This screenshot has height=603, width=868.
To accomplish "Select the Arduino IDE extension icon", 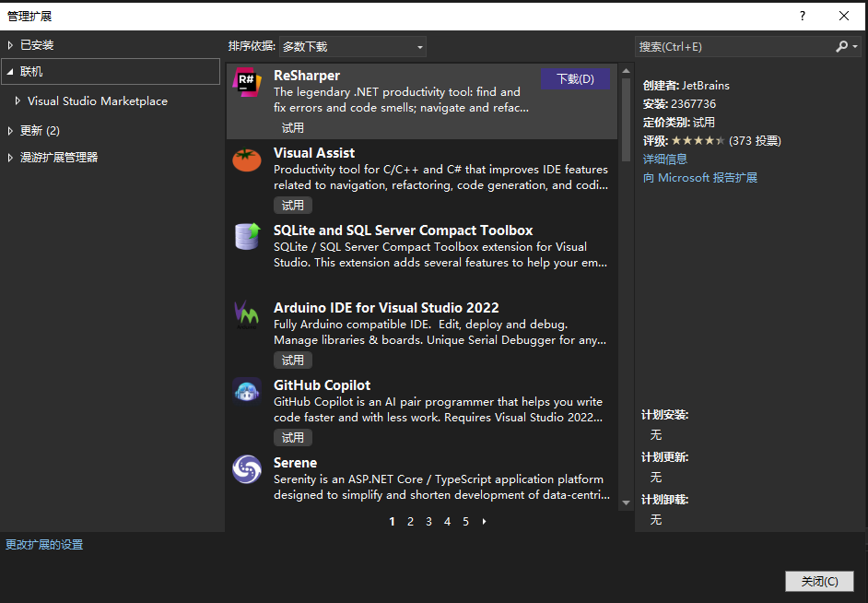I will [247, 314].
